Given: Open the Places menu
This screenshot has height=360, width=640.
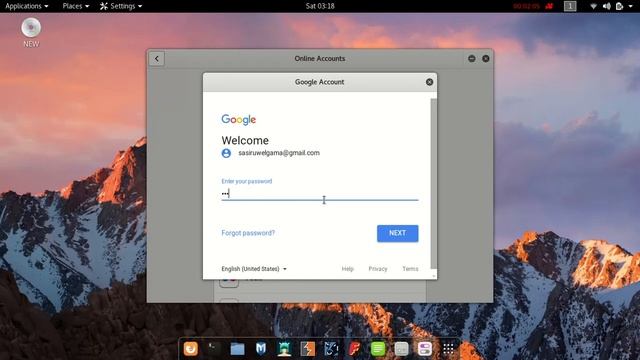Looking at the screenshot, I should tap(76, 6).
